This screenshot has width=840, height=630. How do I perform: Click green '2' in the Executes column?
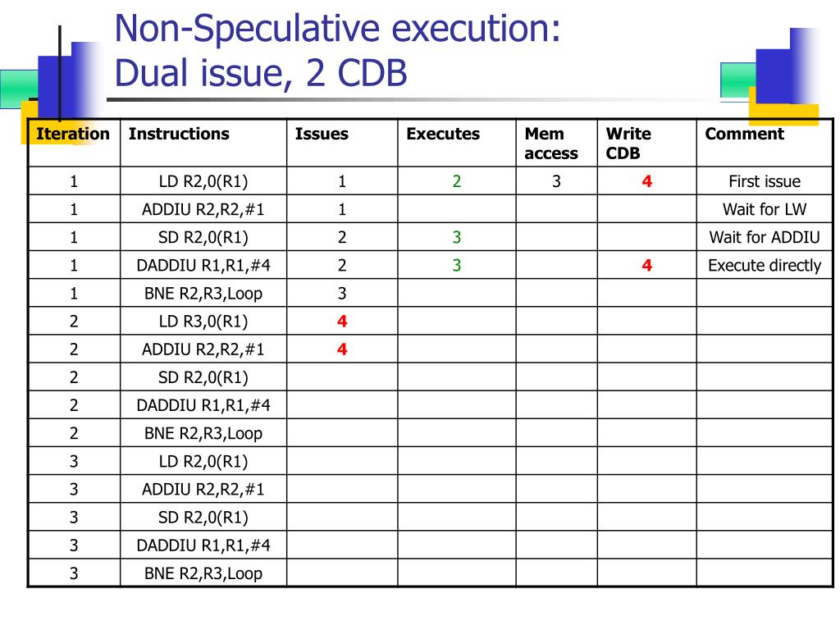click(x=456, y=181)
